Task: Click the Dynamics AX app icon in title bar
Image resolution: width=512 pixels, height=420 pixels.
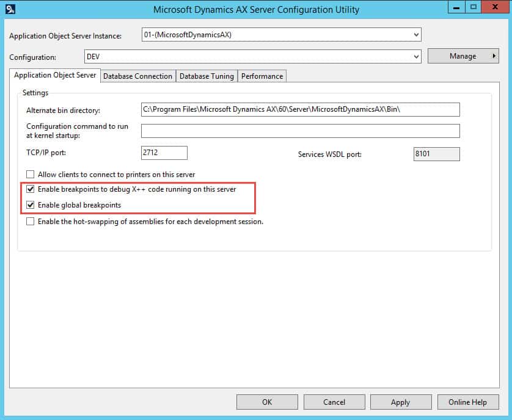Action: coord(10,9)
